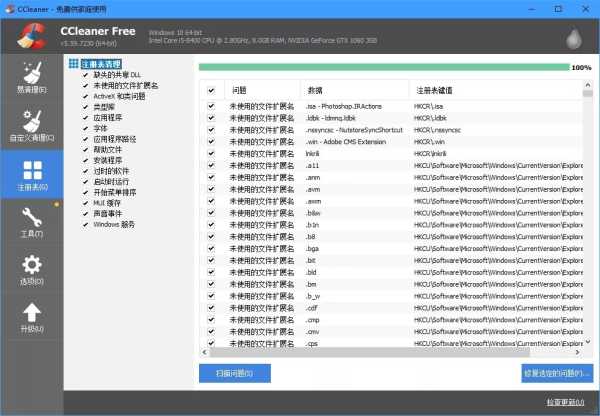Click the 修复选定的问题 (Fix selected) button
The height and width of the screenshot is (416, 600).
pyautogui.click(x=557, y=373)
